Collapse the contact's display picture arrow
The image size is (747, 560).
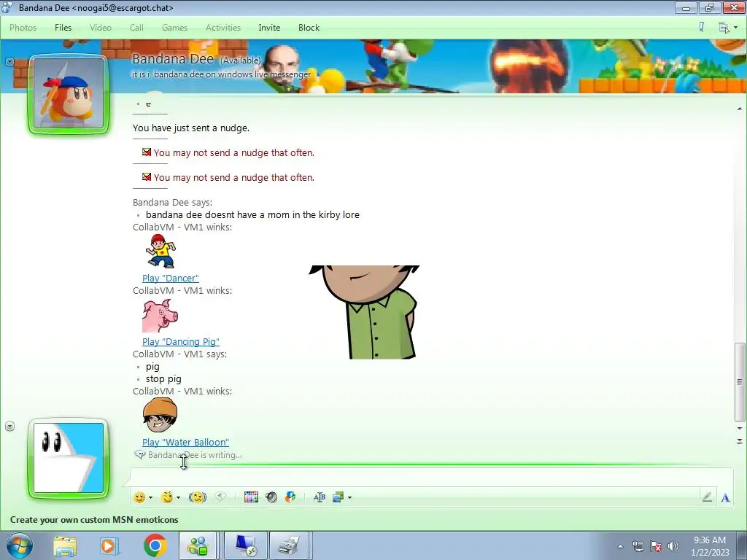coord(9,62)
